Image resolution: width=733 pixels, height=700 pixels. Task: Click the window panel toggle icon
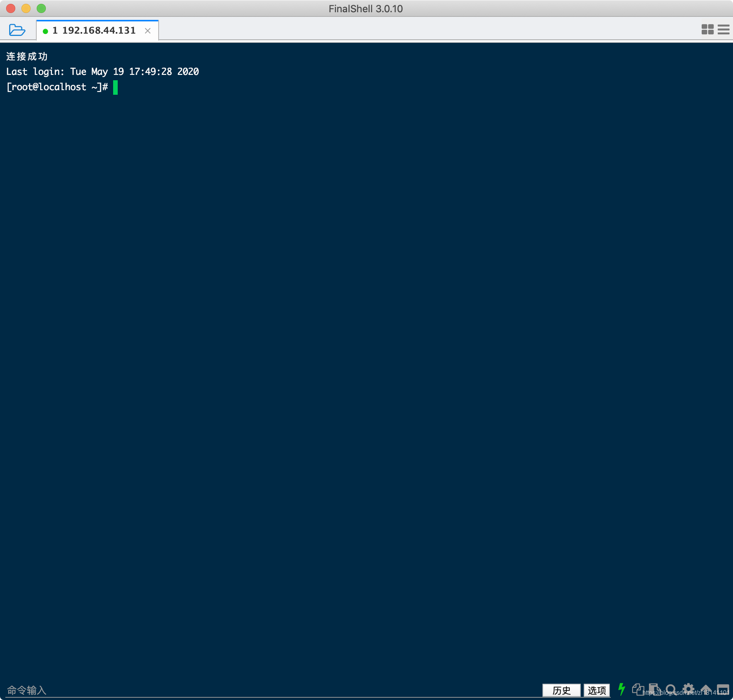coord(723,689)
